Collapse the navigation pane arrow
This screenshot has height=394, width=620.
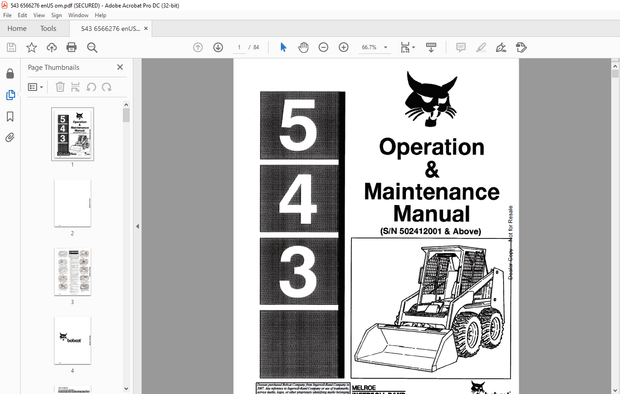(x=138, y=226)
